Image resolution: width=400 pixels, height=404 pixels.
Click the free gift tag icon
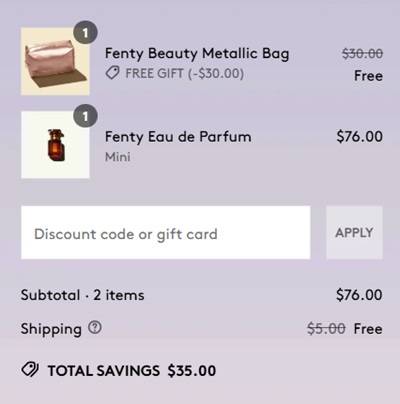(x=112, y=73)
